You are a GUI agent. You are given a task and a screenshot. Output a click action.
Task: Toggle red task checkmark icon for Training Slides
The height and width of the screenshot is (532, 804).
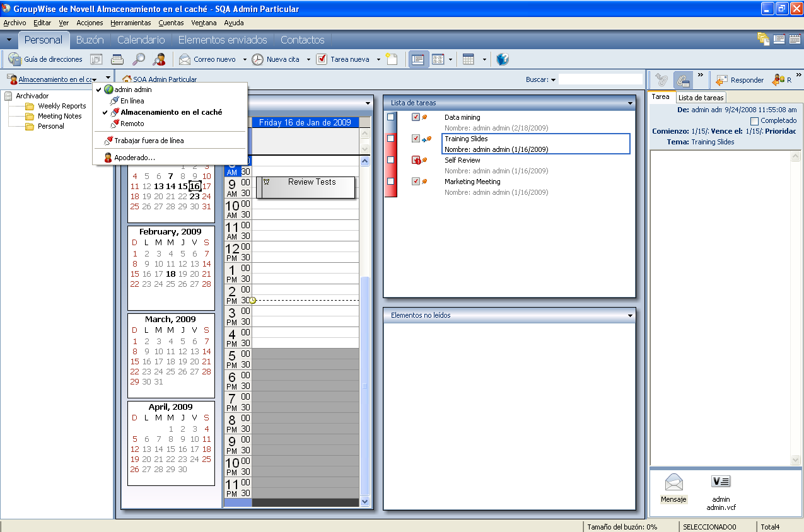(416, 139)
